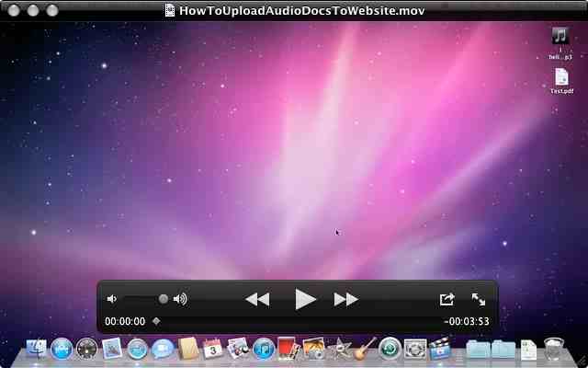Viewport: 588px width, 368px height.
Task: Open the second blue folder stack in the Dock
Action: pos(503,349)
